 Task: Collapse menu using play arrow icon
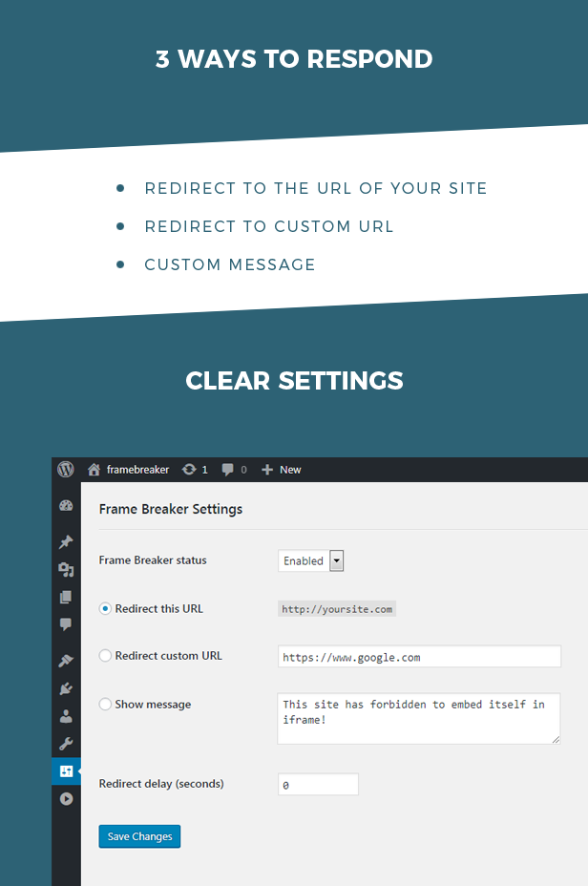[66, 798]
